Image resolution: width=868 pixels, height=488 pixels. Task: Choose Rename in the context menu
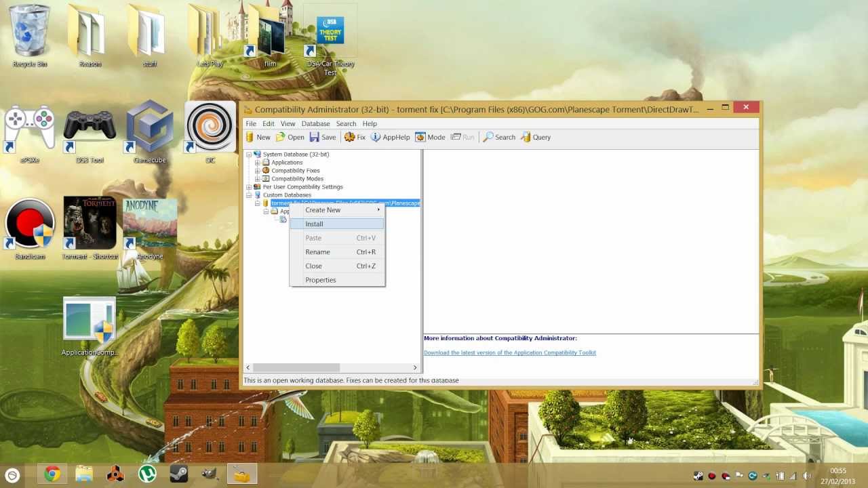[337, 252]
